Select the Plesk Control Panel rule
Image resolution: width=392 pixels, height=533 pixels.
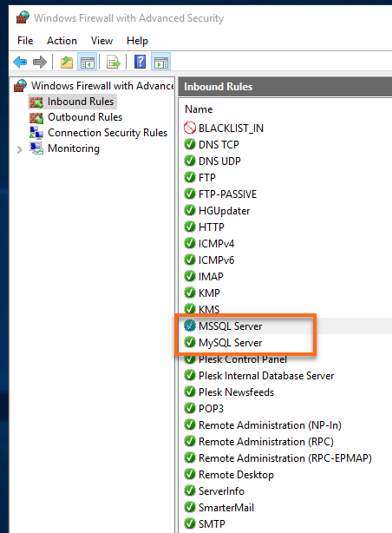243,359
